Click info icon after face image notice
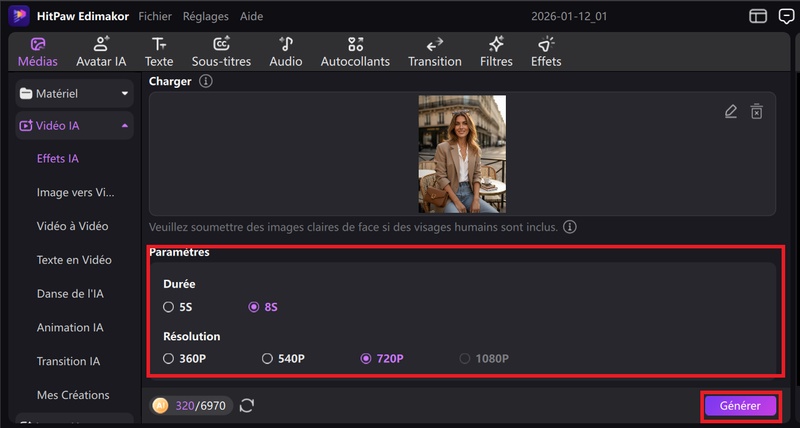800x428 pixels. tap(570, 226)
